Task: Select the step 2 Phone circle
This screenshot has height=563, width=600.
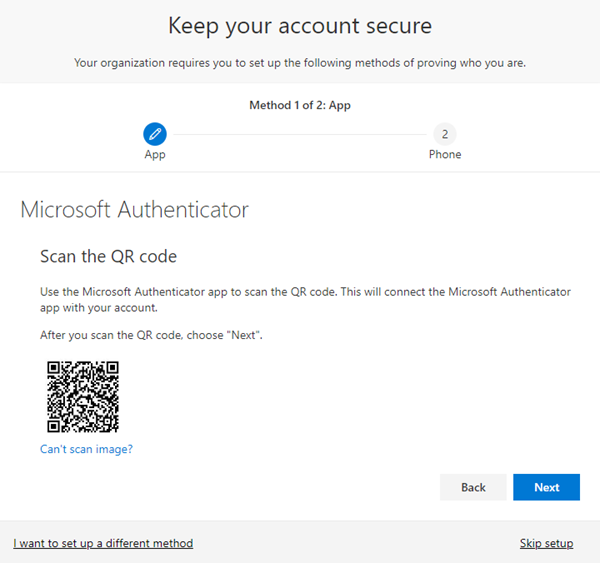Action: click(x=444, y=133)
